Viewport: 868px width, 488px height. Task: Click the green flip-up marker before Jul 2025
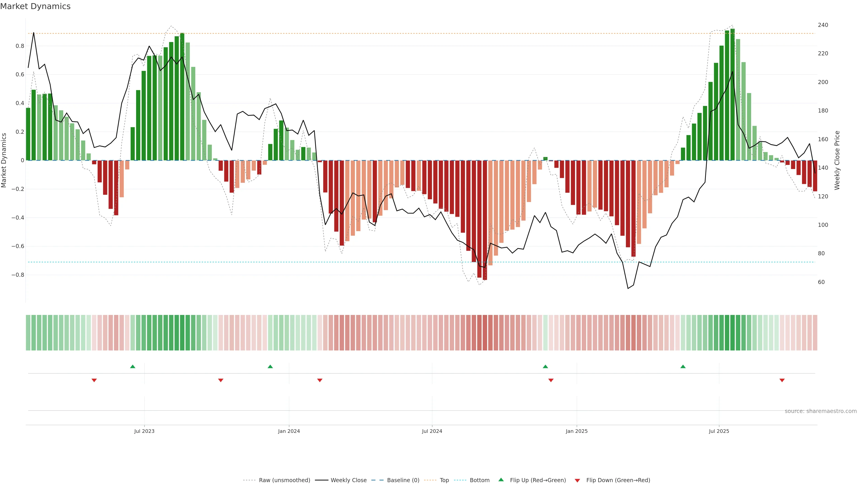(x=683, y=366)
